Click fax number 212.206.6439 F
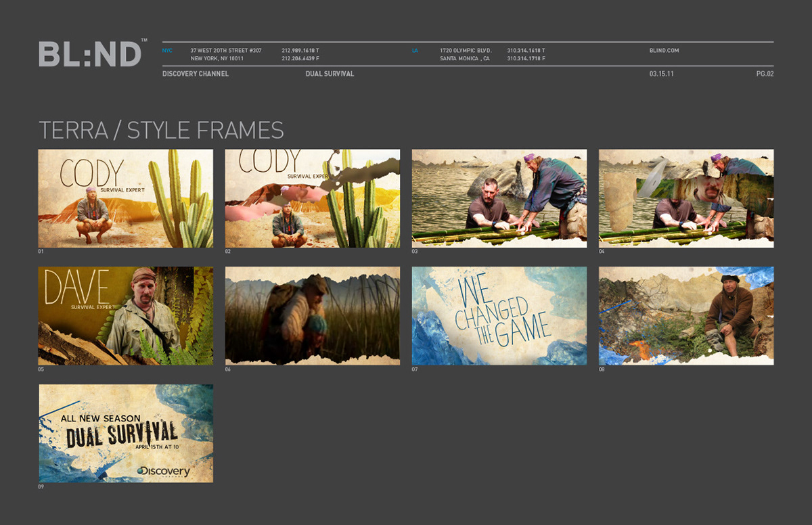 (300, 59)
